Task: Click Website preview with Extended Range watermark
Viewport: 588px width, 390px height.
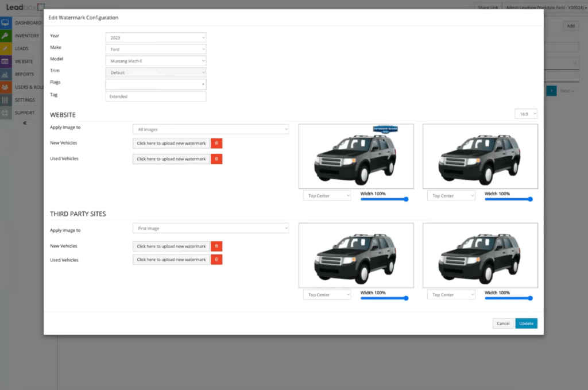Action: [x=356, y=156]
